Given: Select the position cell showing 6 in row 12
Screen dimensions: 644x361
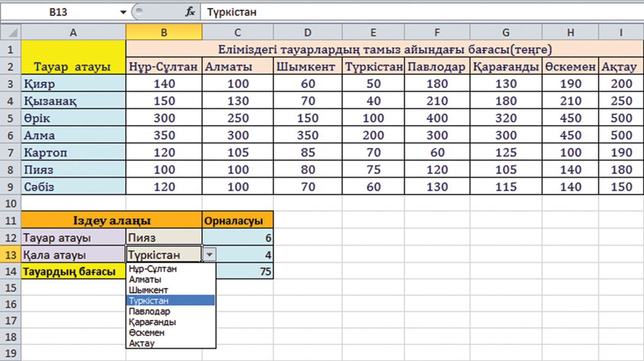Looking at the screenshot, I should click(x=237, y=238).
